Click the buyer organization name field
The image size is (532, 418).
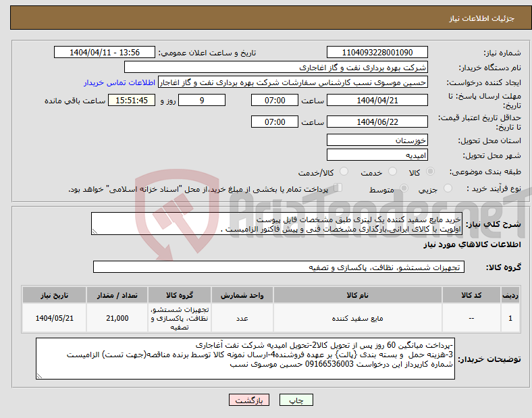(x=276, y=67)
